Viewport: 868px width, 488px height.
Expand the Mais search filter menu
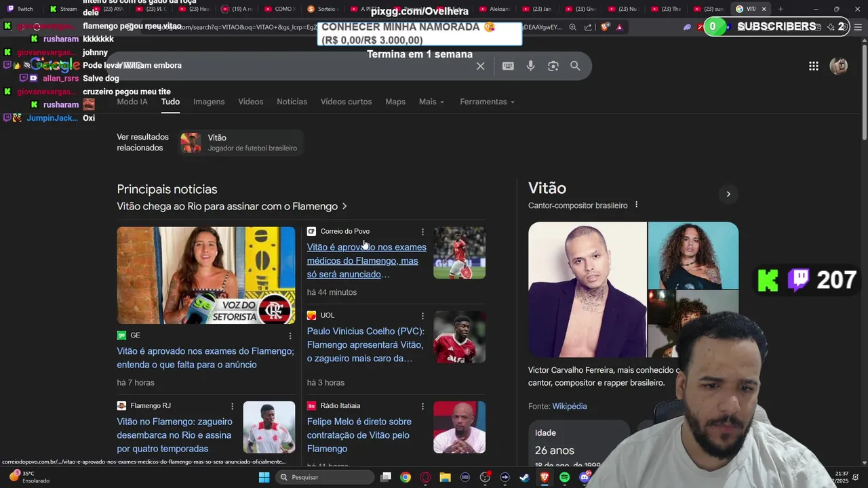click(431, 102)
